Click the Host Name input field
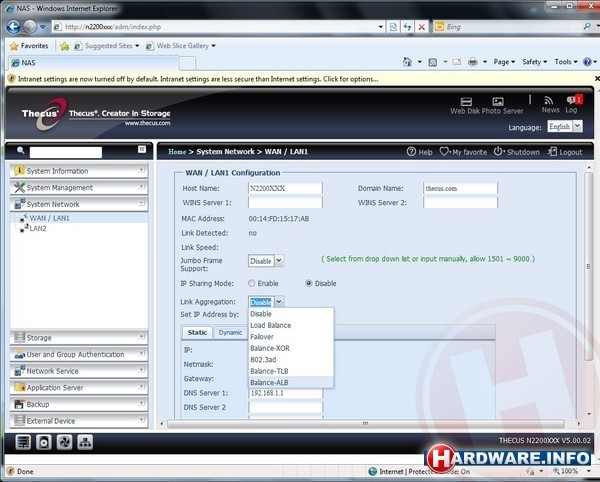600x482 pixels. (285, 188)
